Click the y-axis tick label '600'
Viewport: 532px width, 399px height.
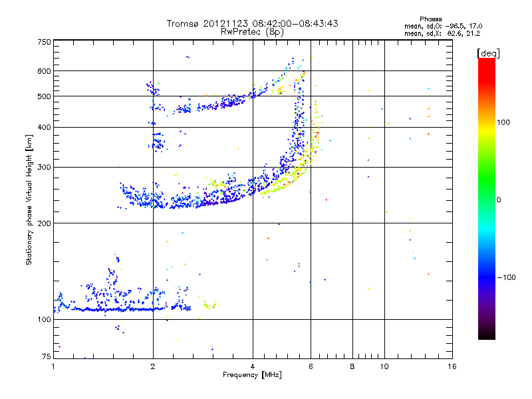(x=44, y=71)
